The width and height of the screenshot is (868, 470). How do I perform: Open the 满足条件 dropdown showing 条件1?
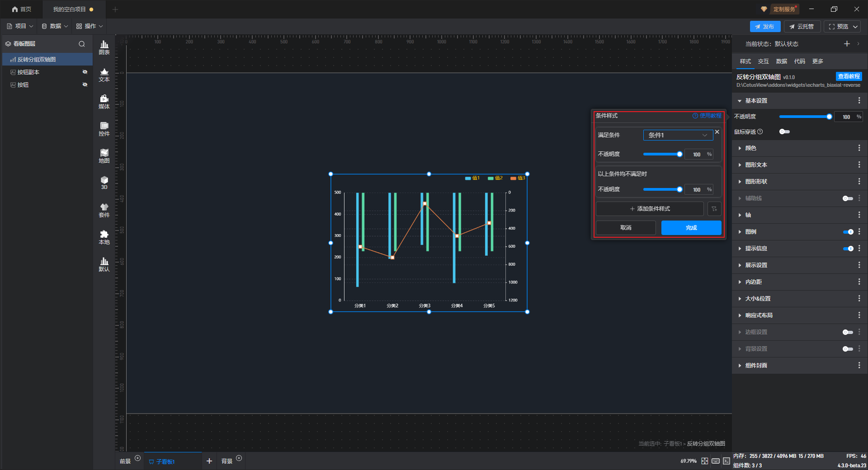[677, 135]
